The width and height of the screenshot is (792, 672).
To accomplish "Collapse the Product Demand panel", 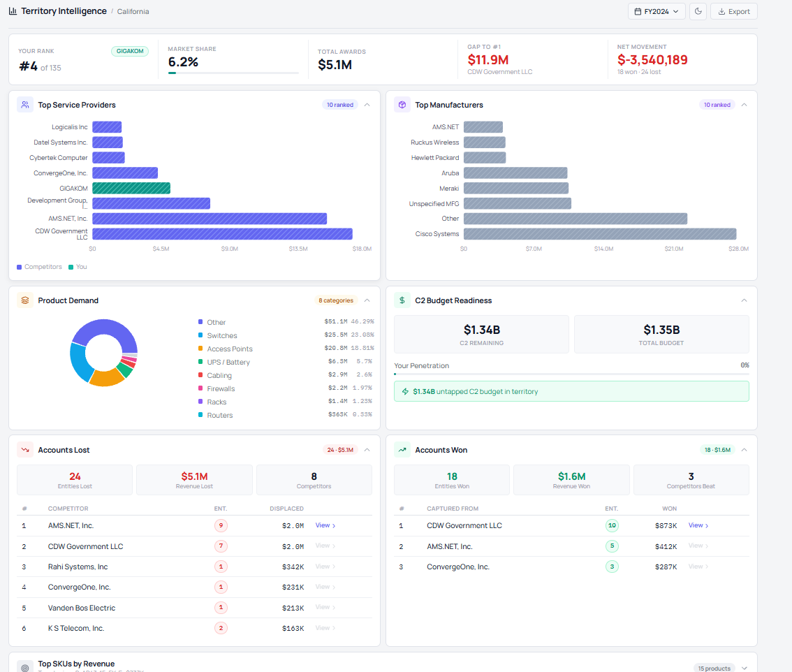I will (x=367, y=300).
